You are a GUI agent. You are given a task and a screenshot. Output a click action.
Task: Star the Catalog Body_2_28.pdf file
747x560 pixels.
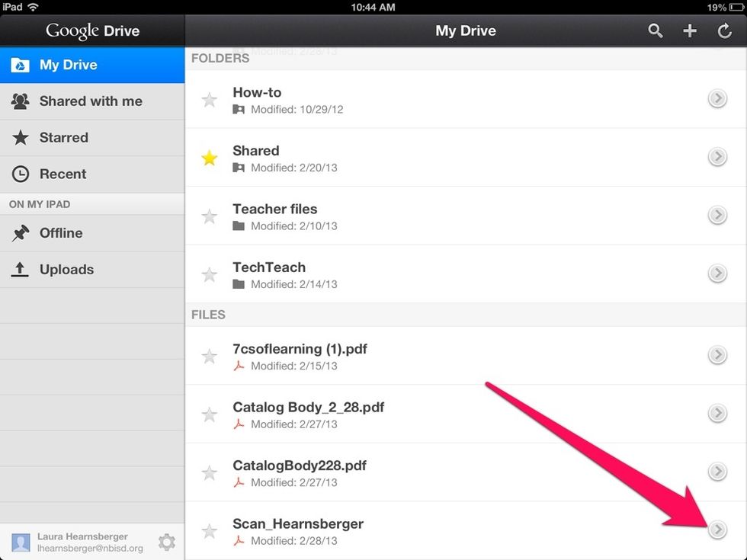click(x=209, y=414)
